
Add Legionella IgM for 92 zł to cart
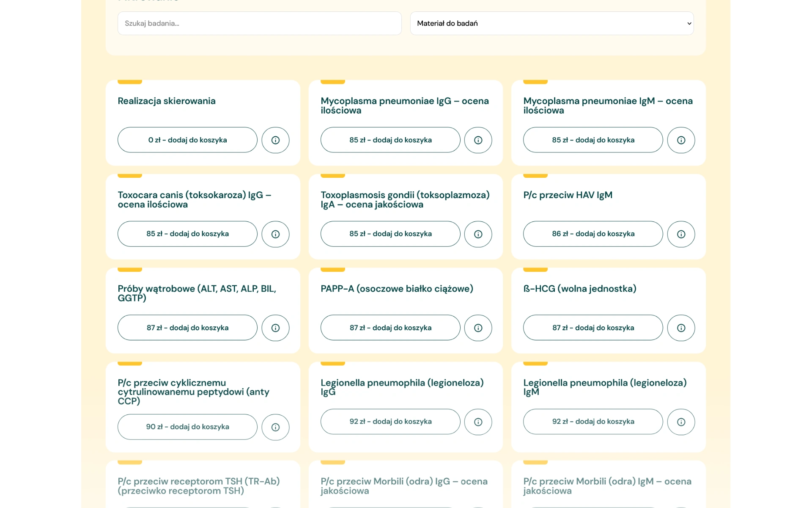click(x=593, y=422)
